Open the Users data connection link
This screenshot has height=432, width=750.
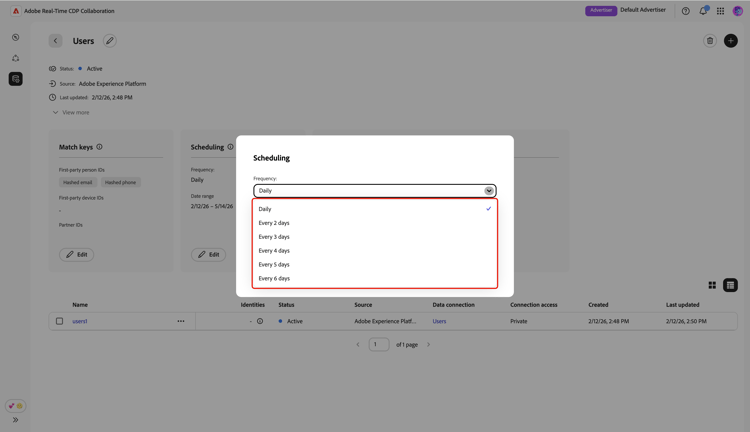(439, 321)
